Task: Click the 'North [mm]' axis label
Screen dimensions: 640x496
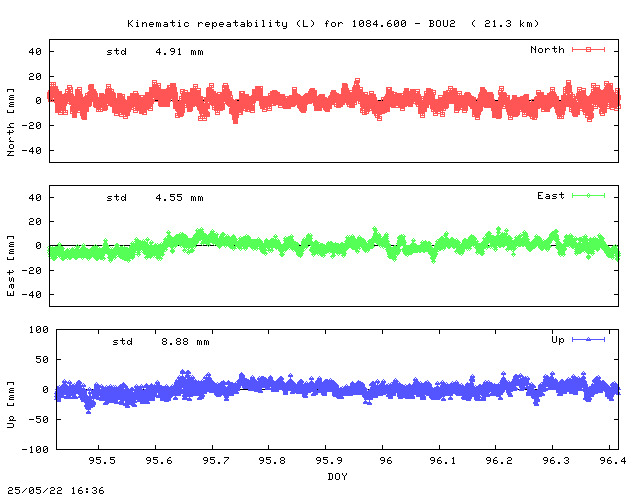Action: click(11, 122)
